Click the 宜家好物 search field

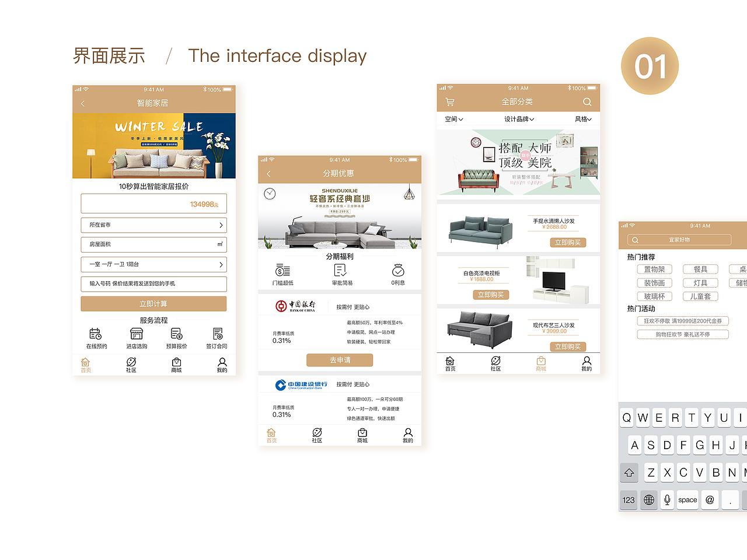tap(679, 240)
